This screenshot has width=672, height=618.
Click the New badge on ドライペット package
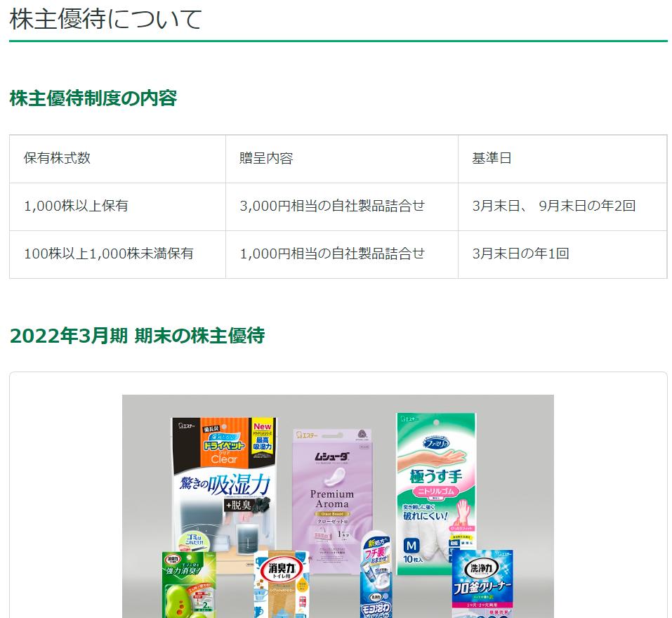pyautogui.click(x=262, y=427)
